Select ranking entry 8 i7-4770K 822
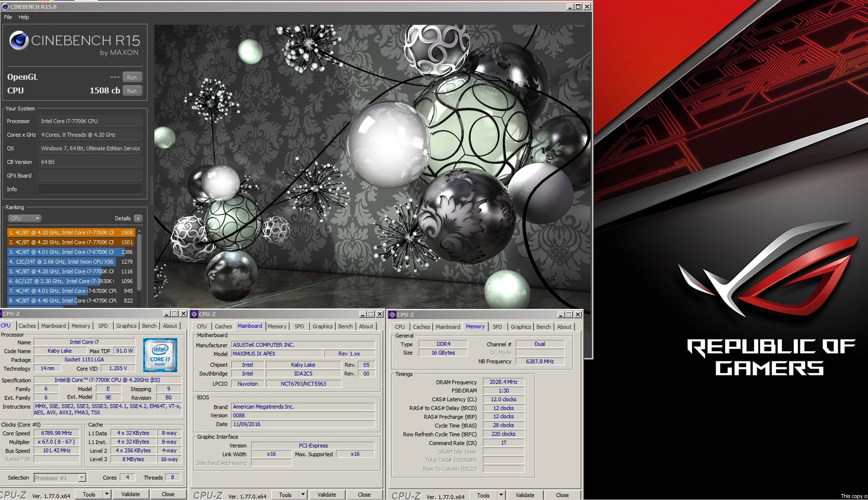 (x=70, y=301)
